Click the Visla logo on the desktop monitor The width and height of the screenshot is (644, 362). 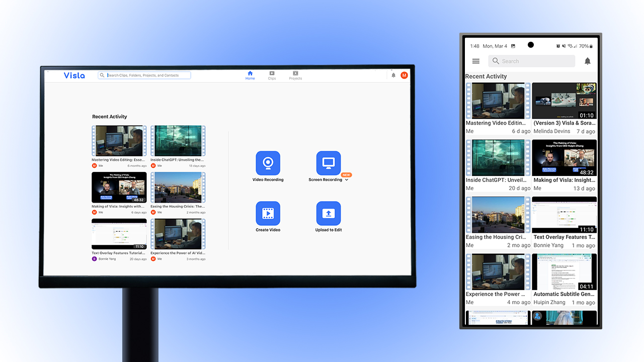pyautogui.click(x=74, y=75)
